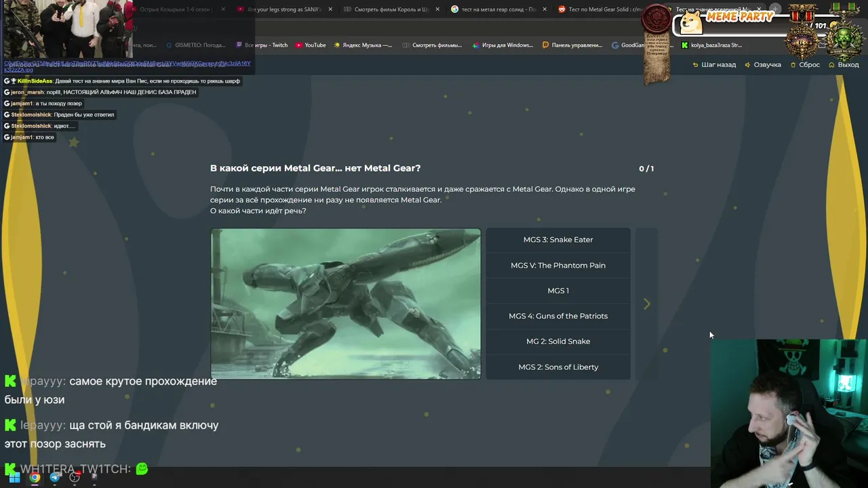Click chat message 'кто все' by jamjam1

pos(29,138)
